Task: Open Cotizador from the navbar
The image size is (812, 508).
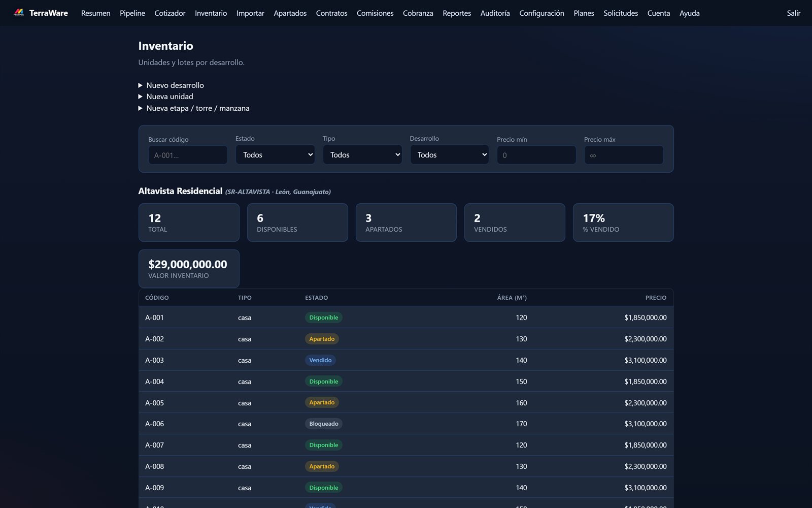Action: (x=170, y=13)
